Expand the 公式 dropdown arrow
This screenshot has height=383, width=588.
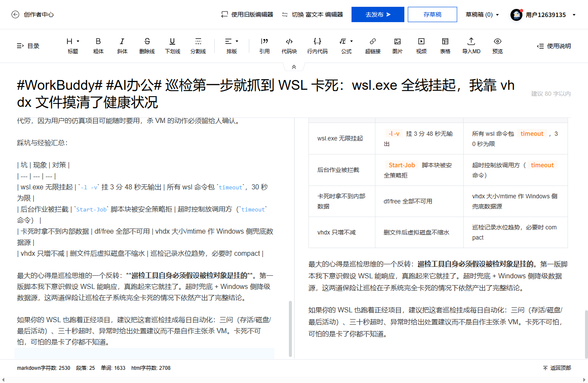coord(352,41)
